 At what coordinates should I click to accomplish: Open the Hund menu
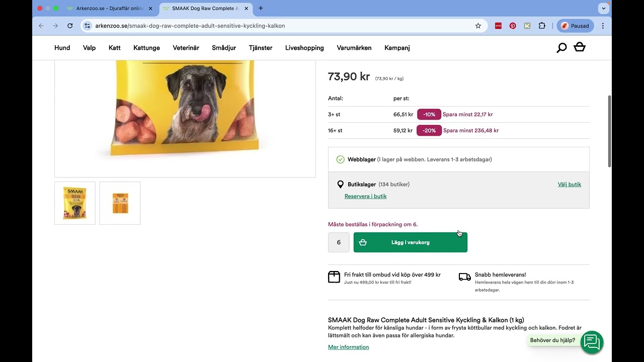62,48
